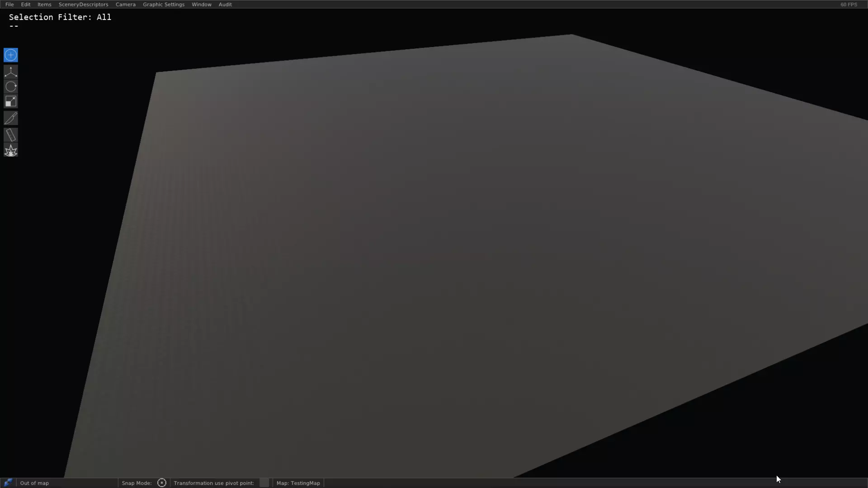This screenshot has width=868, height=488.
Task: Enable Transformation use pivot point checkbox
Action: pyautogui.click(x=264, y=483)
